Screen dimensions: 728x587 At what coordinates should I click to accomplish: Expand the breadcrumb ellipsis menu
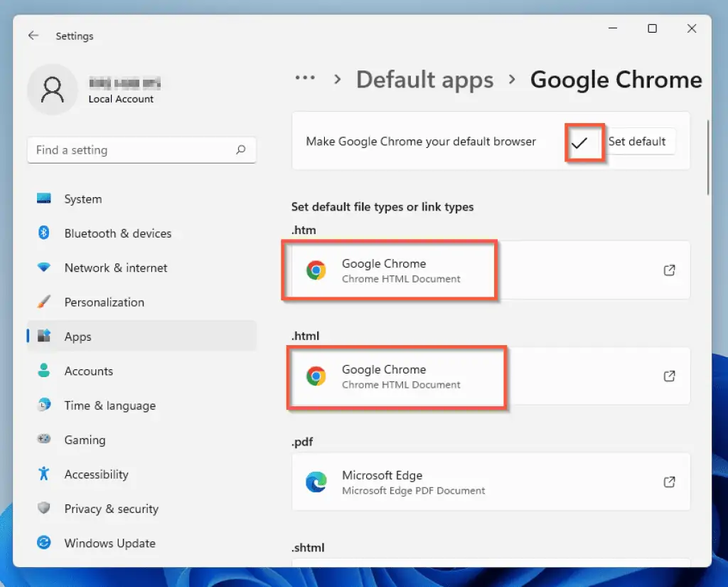coord(305,78)
